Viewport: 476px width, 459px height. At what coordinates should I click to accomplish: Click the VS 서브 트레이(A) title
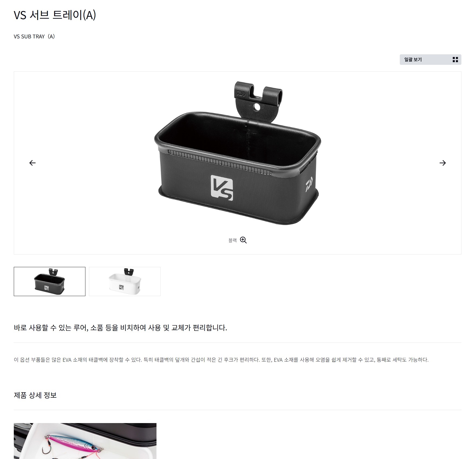click(55, 15)
